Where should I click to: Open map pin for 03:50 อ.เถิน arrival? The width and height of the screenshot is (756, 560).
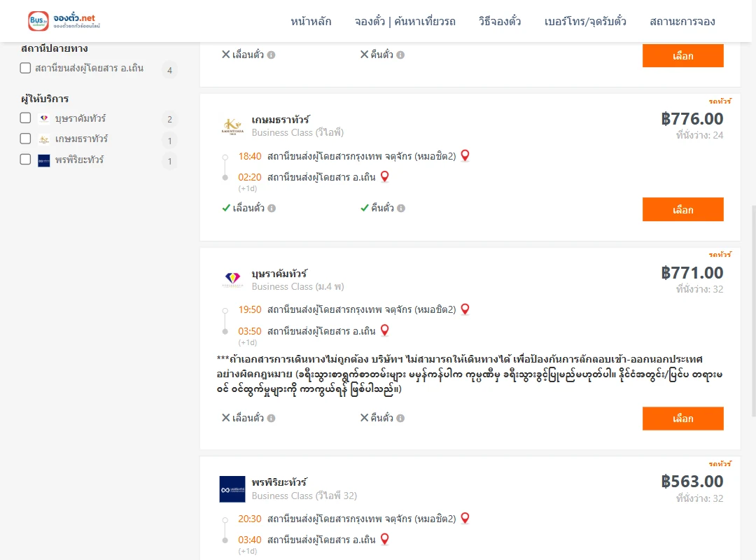click(x=384, y=330)
